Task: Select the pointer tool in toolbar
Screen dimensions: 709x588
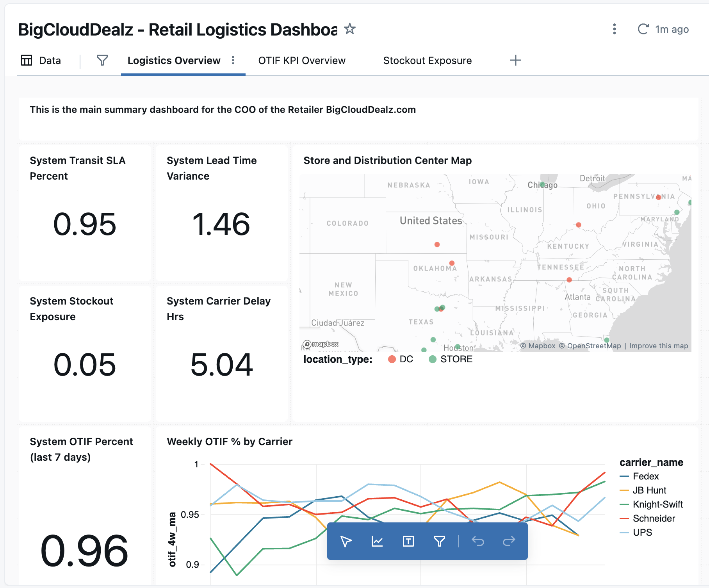Action: pos(346,541)
